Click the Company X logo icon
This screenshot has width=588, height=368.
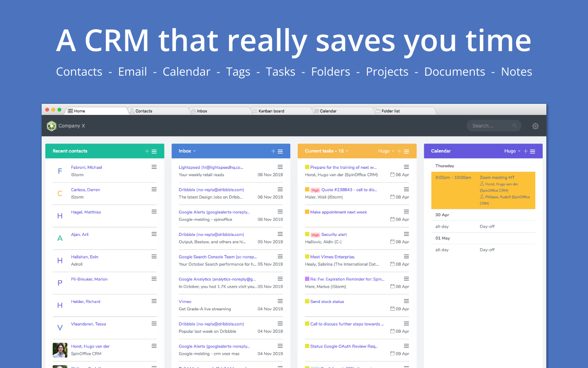51,126
